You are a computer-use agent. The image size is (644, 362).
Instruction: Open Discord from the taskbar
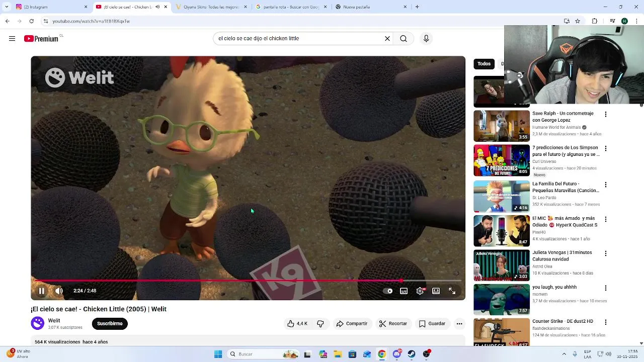(397, 354)
